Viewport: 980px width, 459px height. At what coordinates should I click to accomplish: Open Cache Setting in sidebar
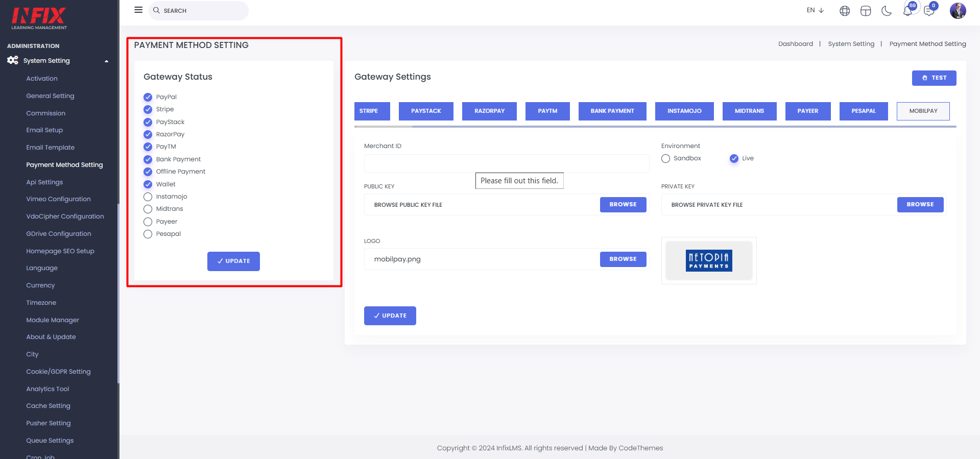click(49, 406)
